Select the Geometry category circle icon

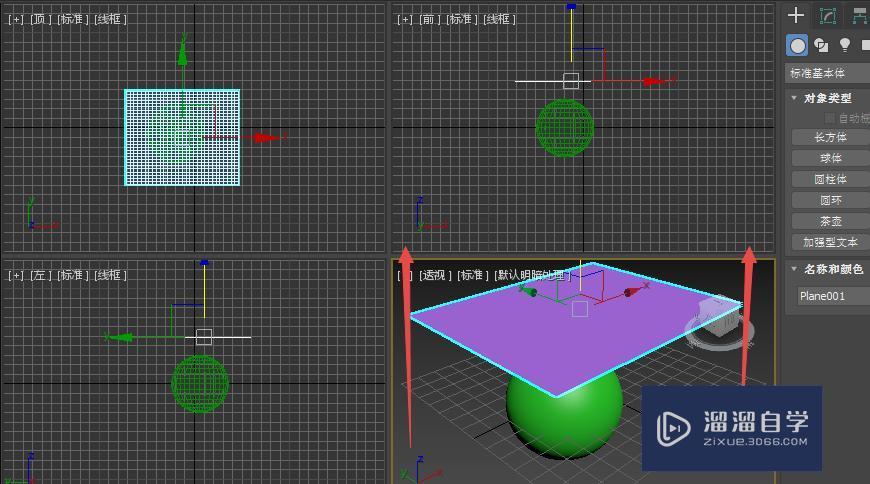pos(797,46)
